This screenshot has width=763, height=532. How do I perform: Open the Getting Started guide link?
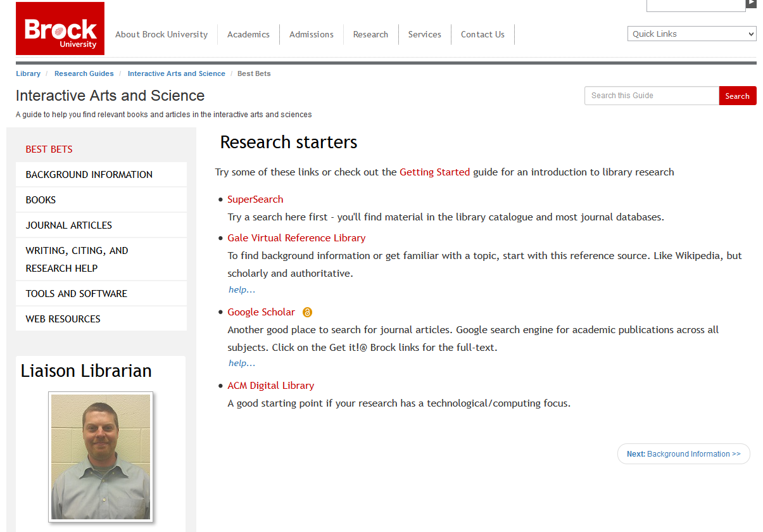(x=434, y=172)
